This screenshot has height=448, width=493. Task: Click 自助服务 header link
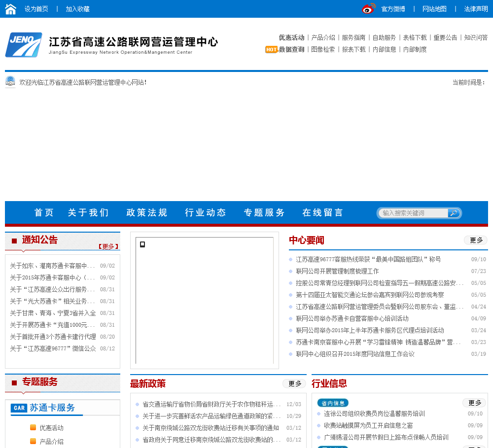384,37
